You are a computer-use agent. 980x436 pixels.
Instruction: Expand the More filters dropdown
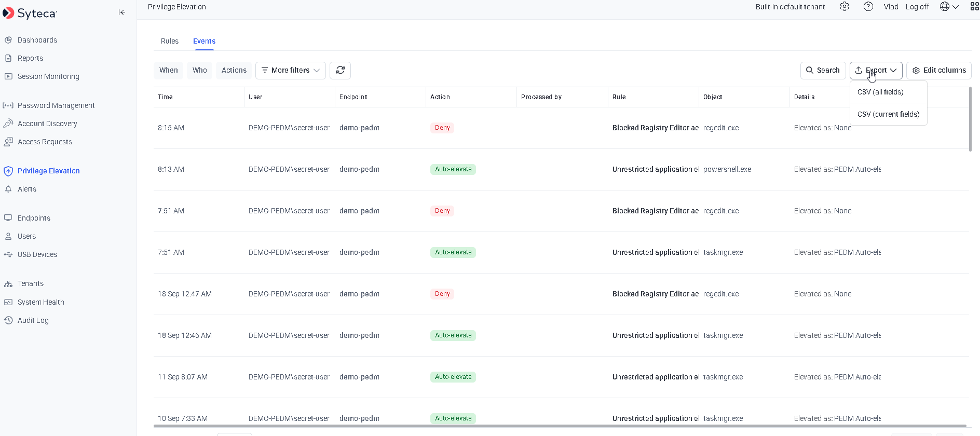click(x=290, y=70)
